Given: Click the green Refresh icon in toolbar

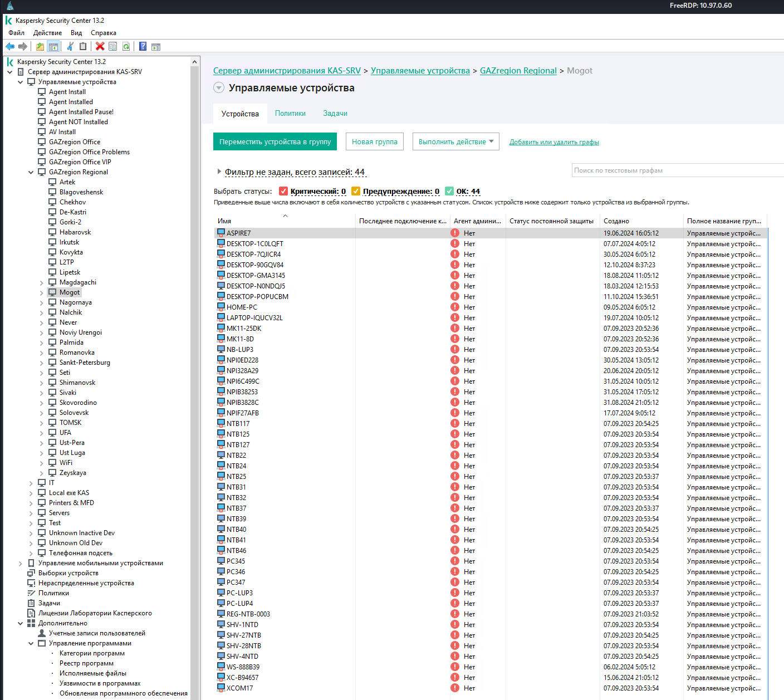Looking at the screenshot, I should pos(126,47).
